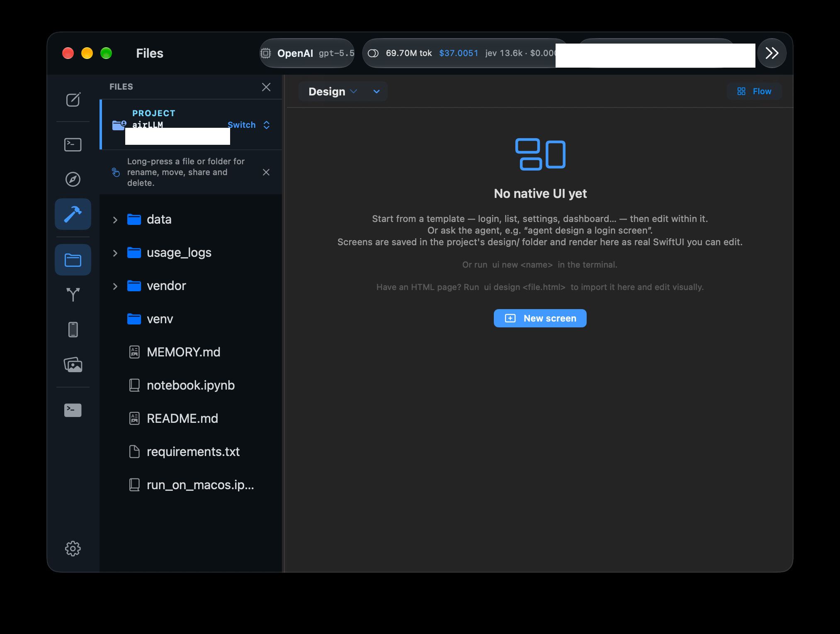Select the Files folder sidebar icon
The image size is (840, 634).
coord(73,260)
